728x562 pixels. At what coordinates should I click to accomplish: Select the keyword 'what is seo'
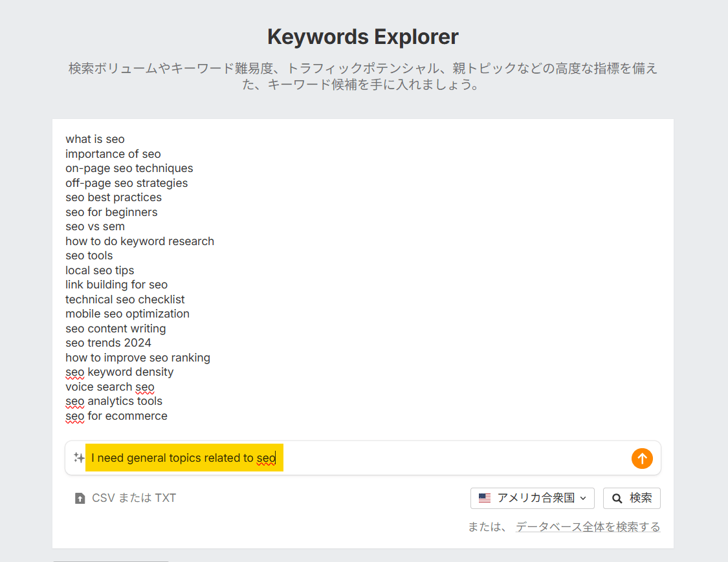tap(94, 139)
